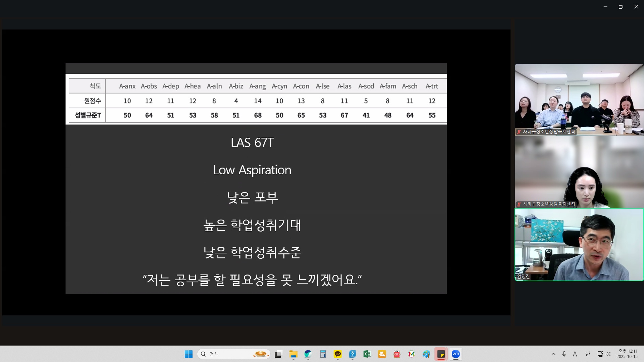Select the group meeting room video tile
Image resolution: width=644 pixels, height=362 pixels.
coord(579,100)
